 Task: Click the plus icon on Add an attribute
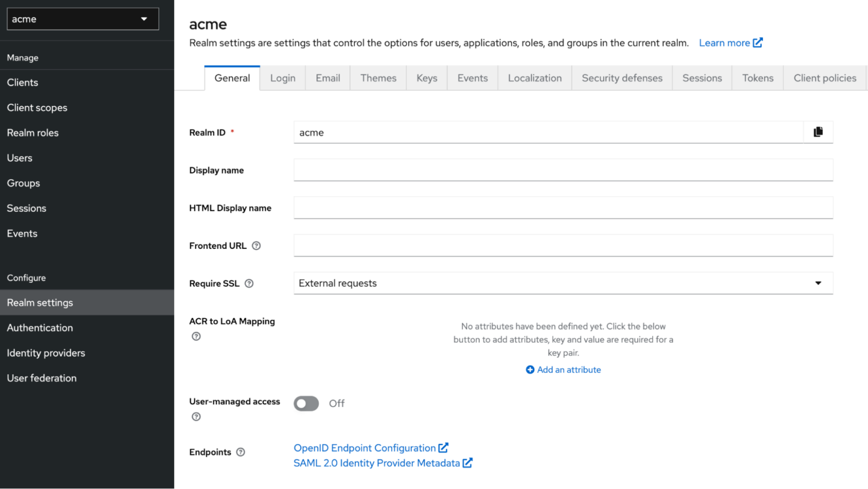530,369
